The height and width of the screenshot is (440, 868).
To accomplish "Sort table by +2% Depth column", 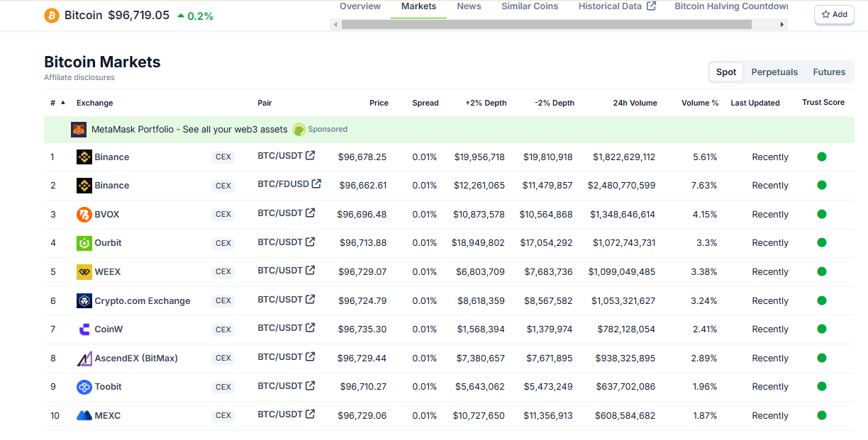I will tap(486, 103).
